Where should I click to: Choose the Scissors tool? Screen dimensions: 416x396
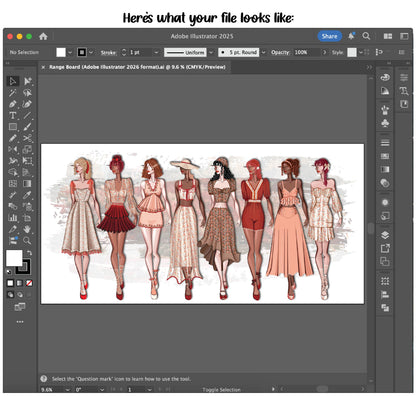pyautogui.click(x=27, y=138)
